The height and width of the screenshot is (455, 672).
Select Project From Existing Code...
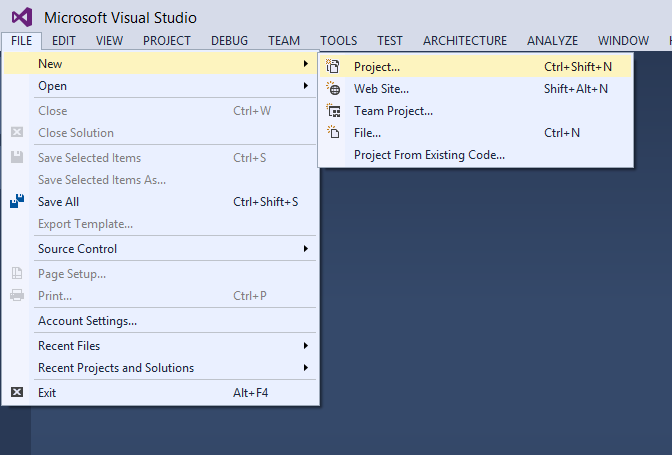pos(476,155)
